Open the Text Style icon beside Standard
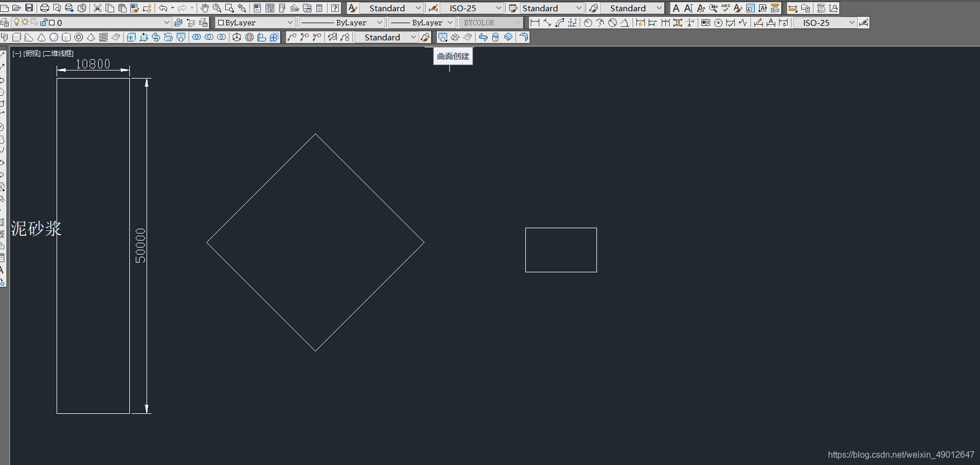The width and height of the screenshot is (980, 465). (x=352, y=8)
